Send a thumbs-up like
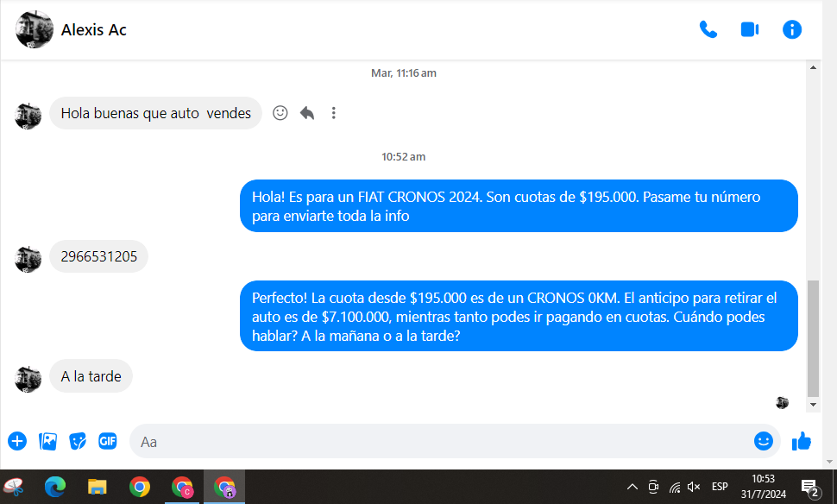 [x=802, y=441]
